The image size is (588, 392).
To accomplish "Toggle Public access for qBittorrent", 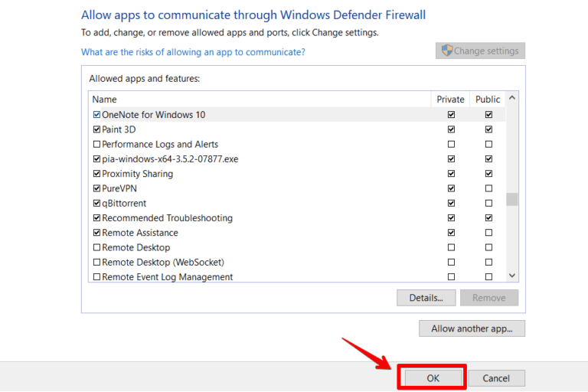I will (x=488, y=204).
